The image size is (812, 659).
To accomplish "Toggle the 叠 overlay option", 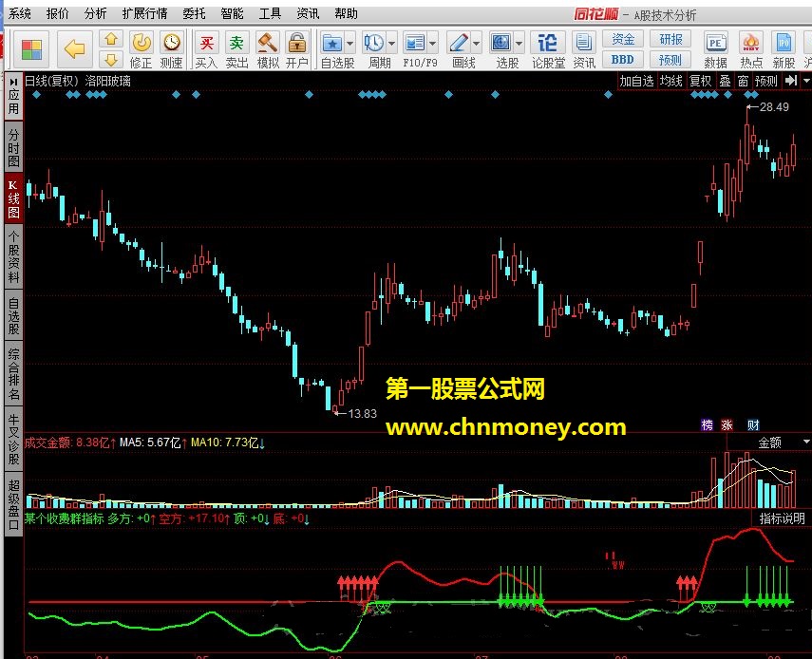I will (x=725, y=81).
